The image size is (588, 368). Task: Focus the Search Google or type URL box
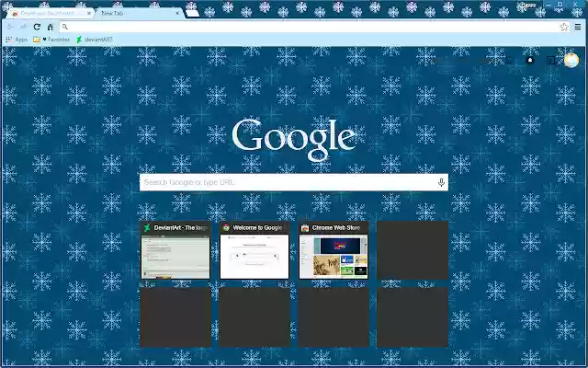pos(294,182)
